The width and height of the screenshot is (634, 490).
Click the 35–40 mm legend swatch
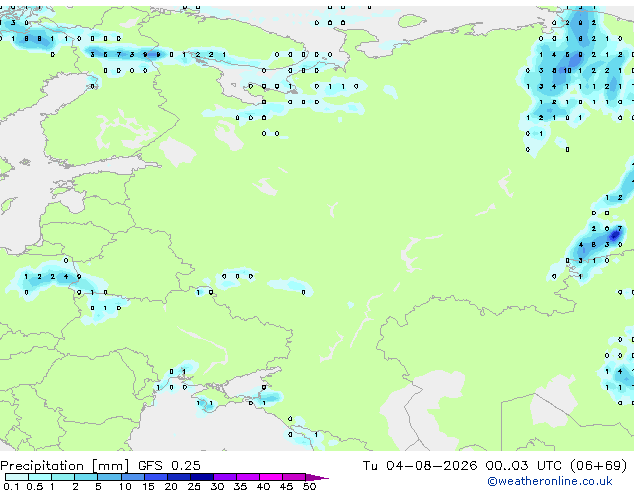248,477
